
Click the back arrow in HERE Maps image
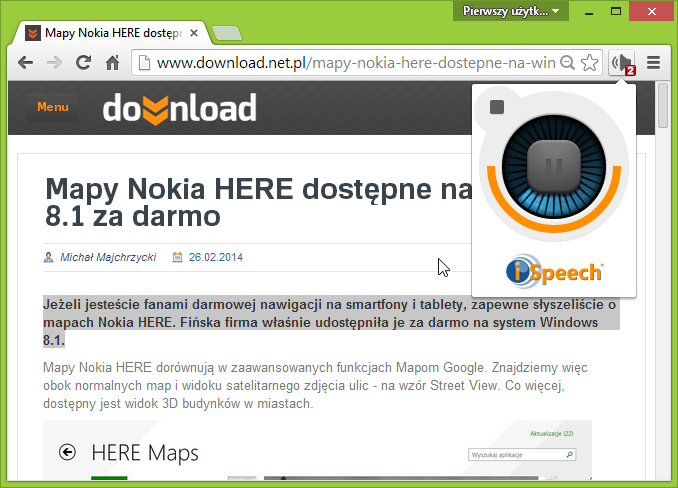67,453
